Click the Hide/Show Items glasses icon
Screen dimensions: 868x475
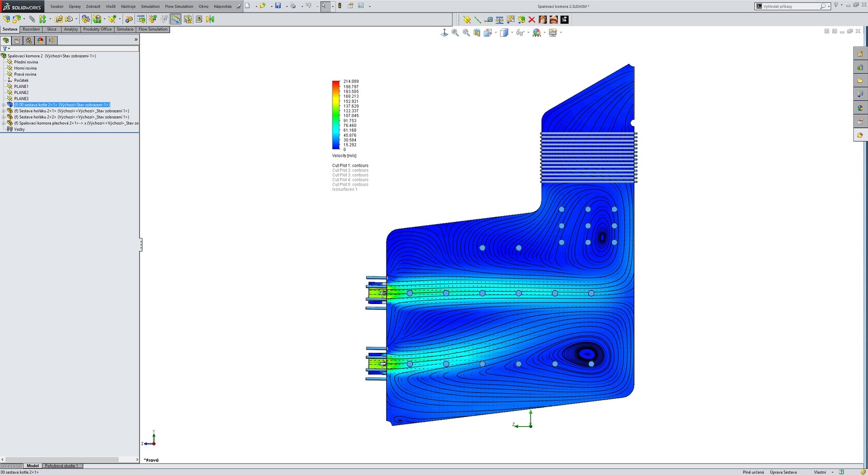coord(520,33)
